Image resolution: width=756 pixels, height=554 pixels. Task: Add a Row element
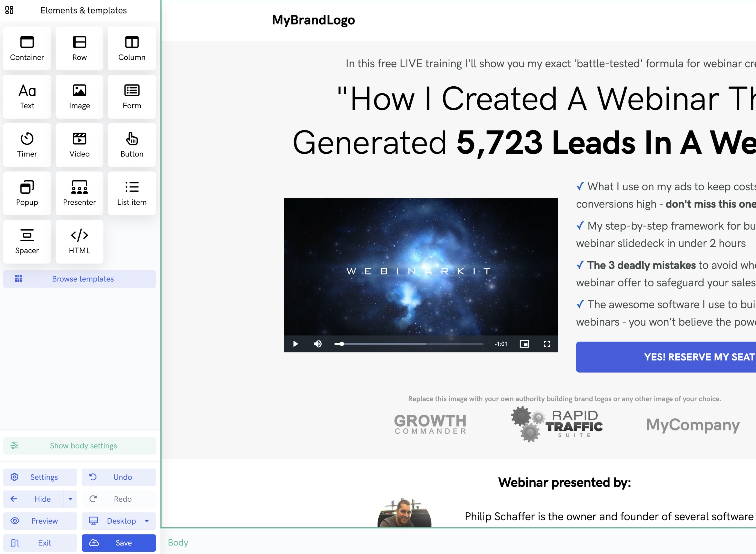point(79,48)
